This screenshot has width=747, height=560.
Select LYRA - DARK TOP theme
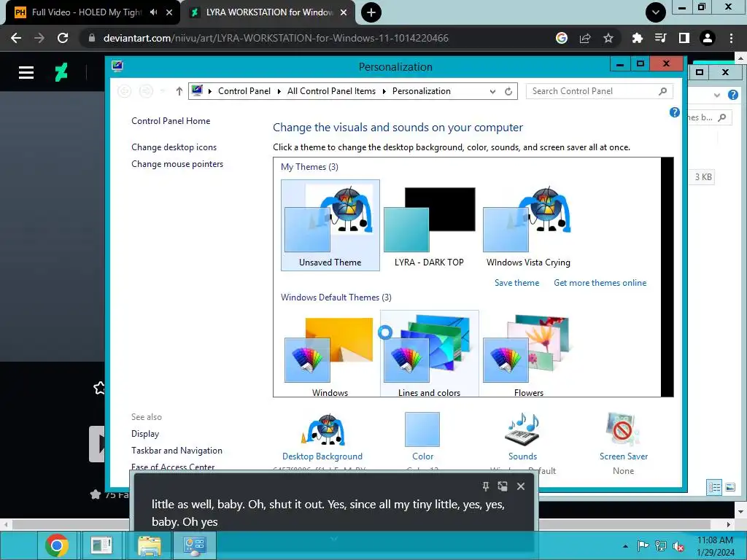coord(429,225)
